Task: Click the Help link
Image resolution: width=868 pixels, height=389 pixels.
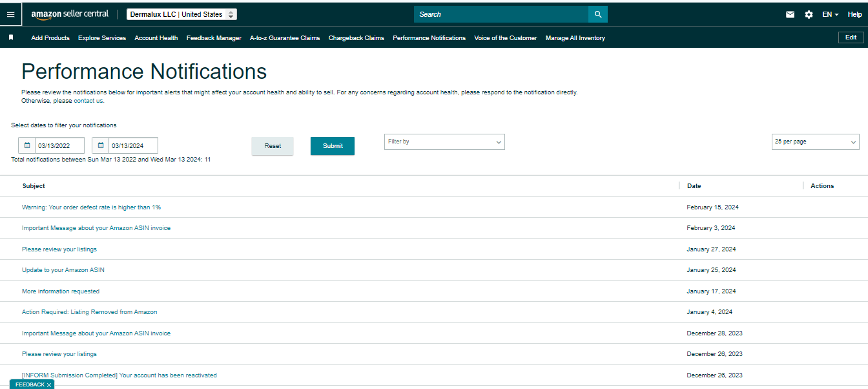Action: 854,14
